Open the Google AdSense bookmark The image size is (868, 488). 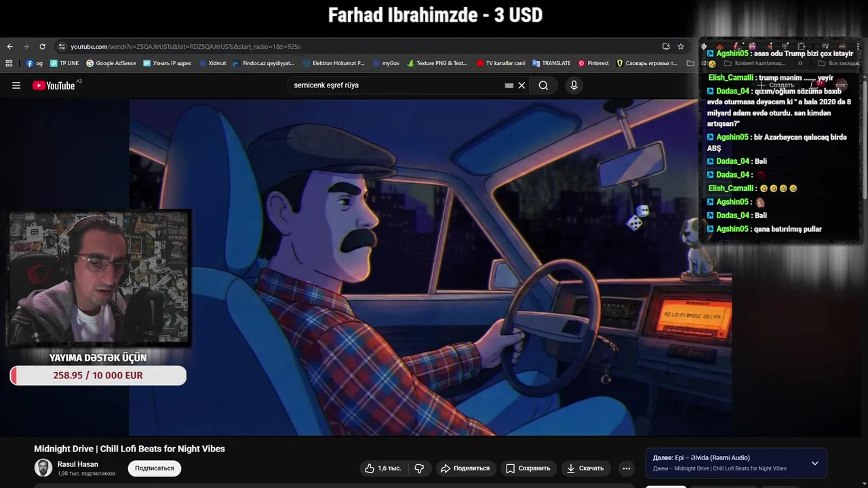111,63
